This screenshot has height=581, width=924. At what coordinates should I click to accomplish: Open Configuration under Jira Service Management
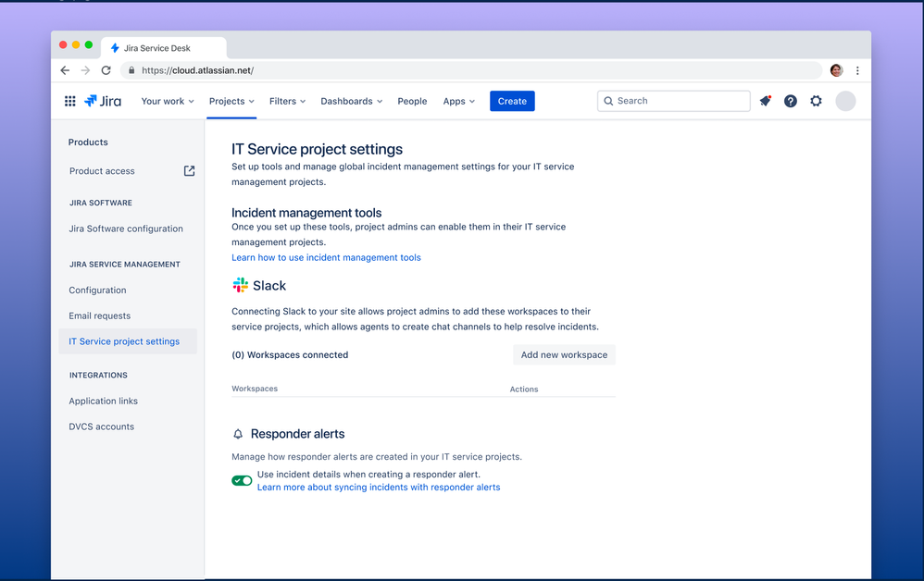[x=97, y=290]
